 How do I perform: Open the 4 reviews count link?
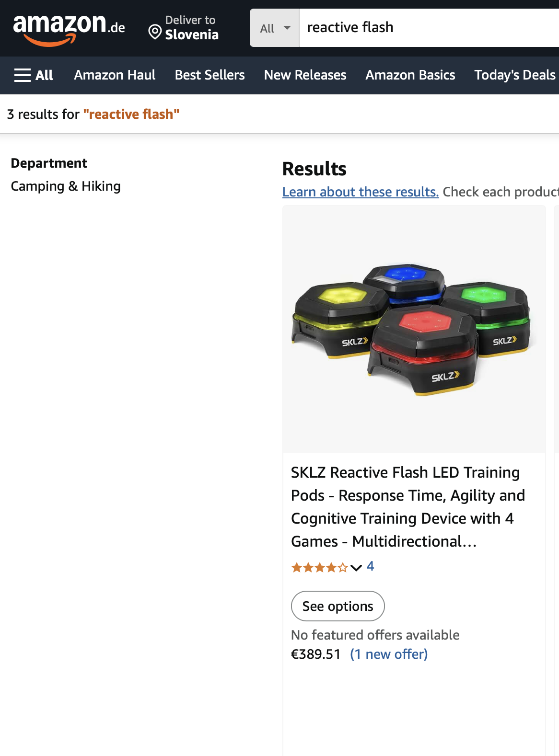[x=370, y=567]
